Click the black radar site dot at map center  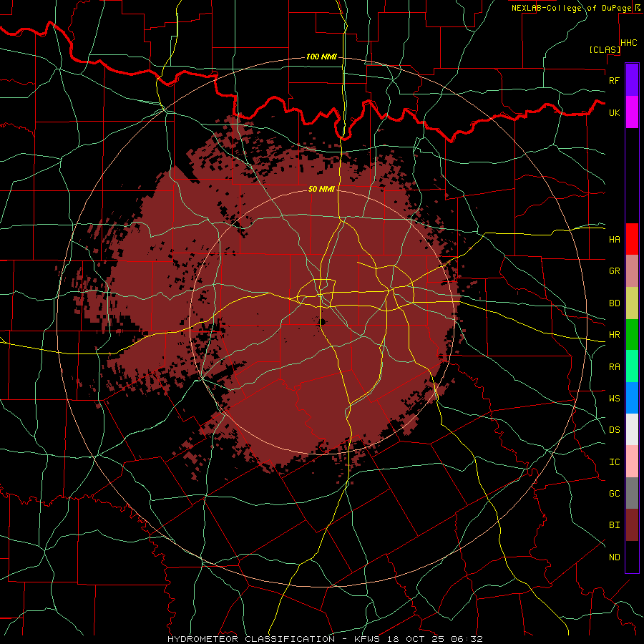click(x=322, y=322)
